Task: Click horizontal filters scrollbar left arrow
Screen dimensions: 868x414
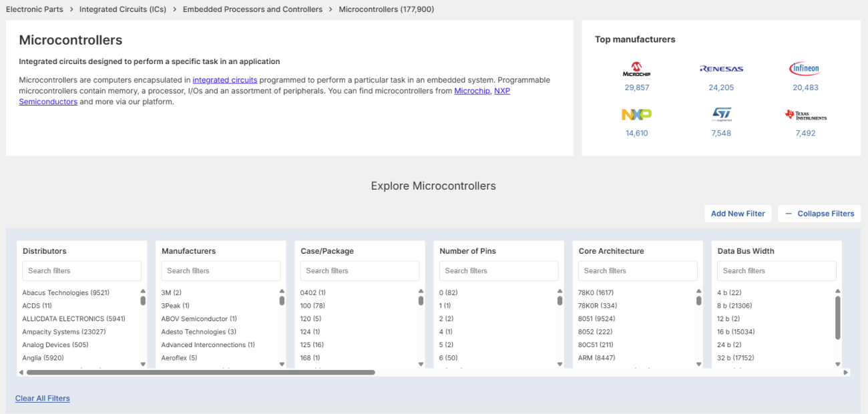Action: 21,373
